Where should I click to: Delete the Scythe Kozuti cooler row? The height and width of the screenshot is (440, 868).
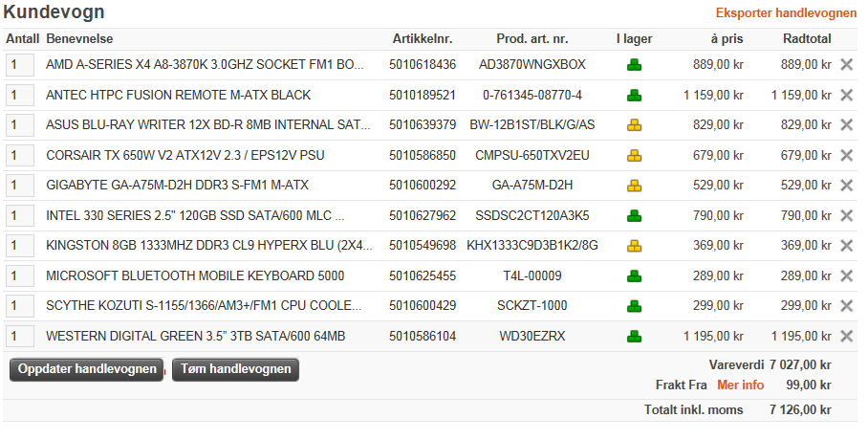[846, 306]
